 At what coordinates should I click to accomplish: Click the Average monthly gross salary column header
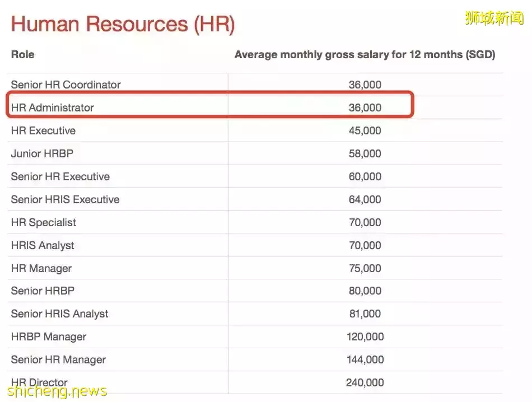pos(365,55)
